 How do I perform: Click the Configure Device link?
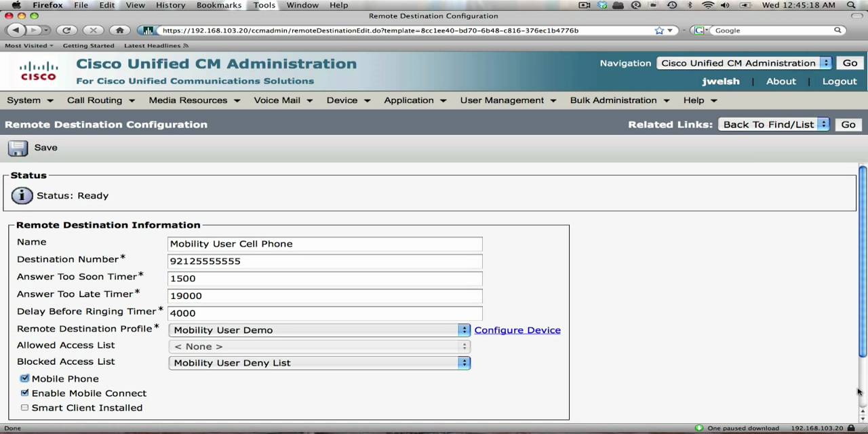517,330
